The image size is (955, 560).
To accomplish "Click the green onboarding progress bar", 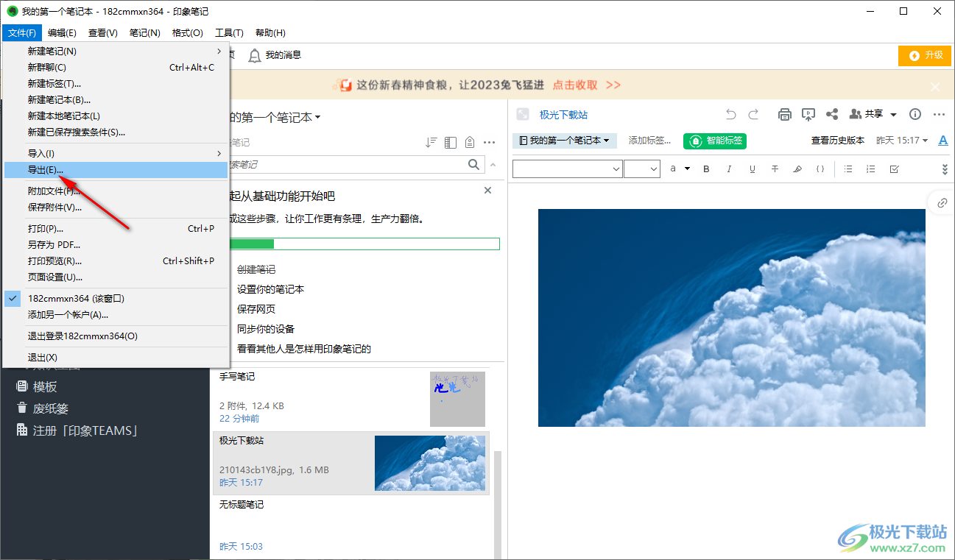I will click(x=364, y=244).
